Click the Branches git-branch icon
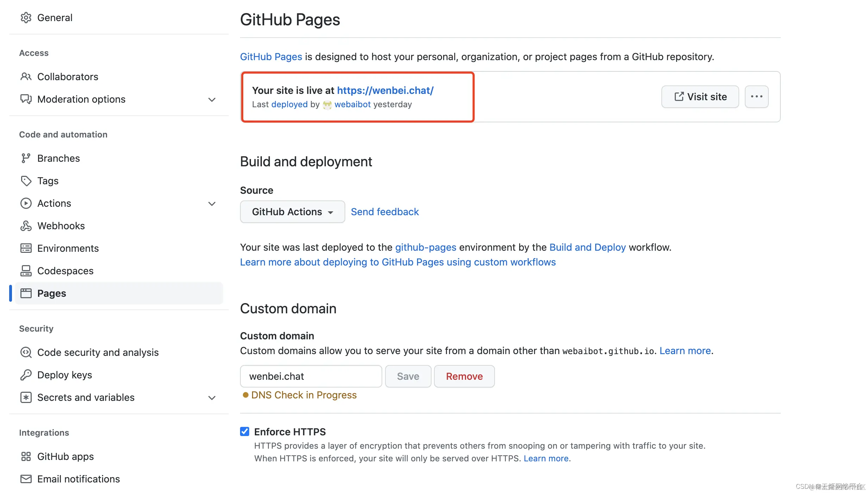The width and height of the screenshot is (868, 493). click(x=26, y=158)
